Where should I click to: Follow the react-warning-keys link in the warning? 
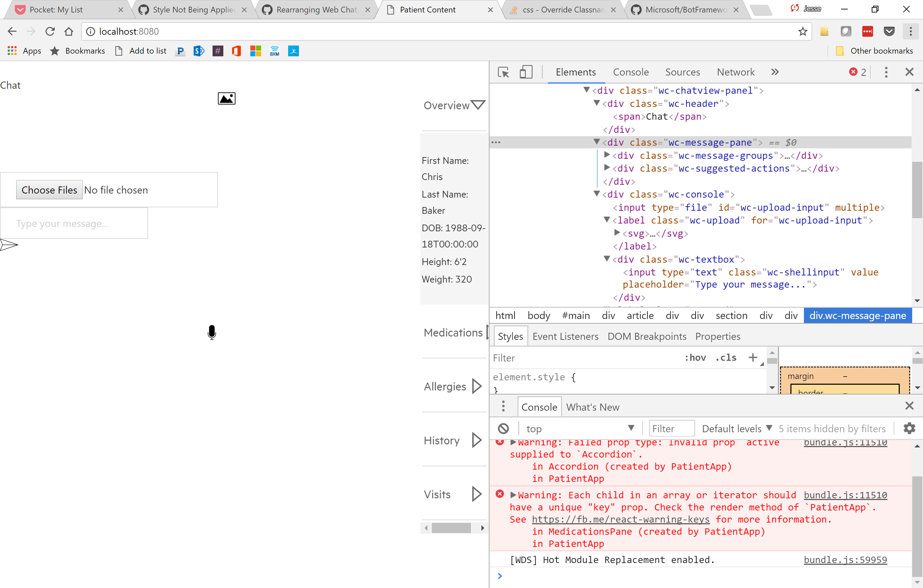(621, 519)
